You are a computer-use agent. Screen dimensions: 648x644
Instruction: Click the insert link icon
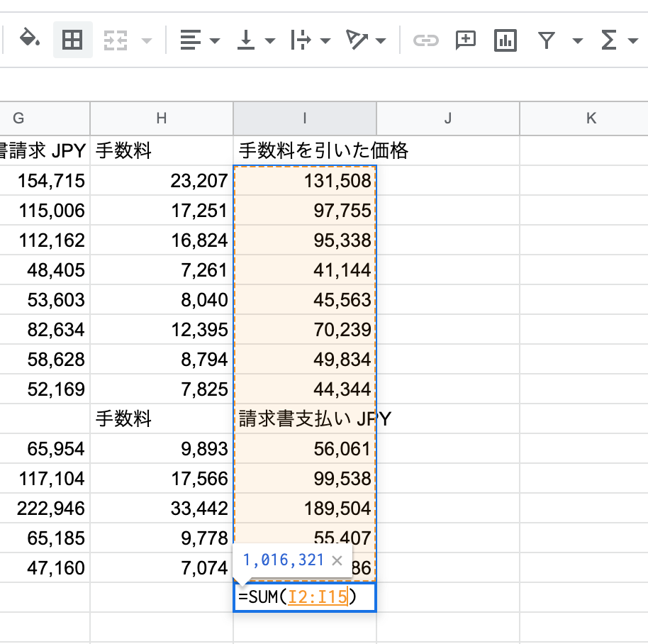pyautogui.click(x=425, y=40)
